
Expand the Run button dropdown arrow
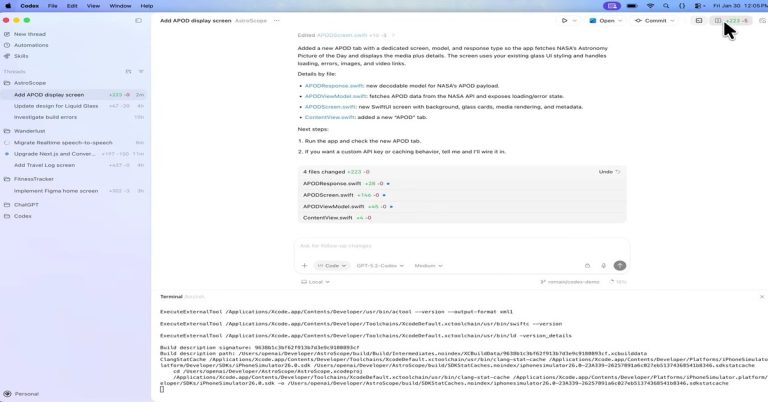(x=575, y=21)
